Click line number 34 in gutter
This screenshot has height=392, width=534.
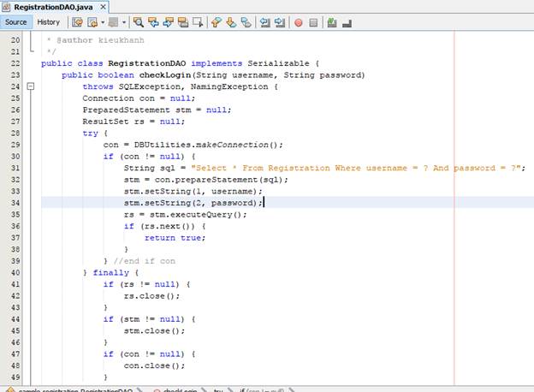pos(15,203)
